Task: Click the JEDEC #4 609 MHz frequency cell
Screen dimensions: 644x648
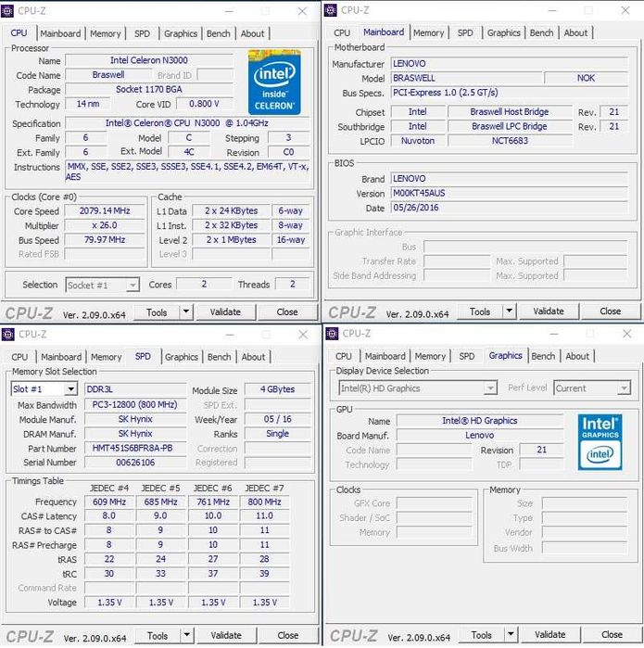Action: coord(109,502)
